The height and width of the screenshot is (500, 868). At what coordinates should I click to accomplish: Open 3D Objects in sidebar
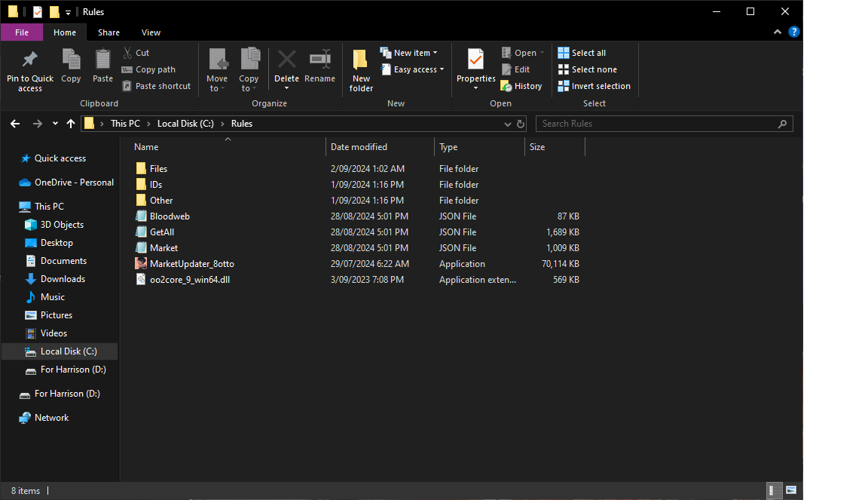pyautogui.click(x=54, y=225)
